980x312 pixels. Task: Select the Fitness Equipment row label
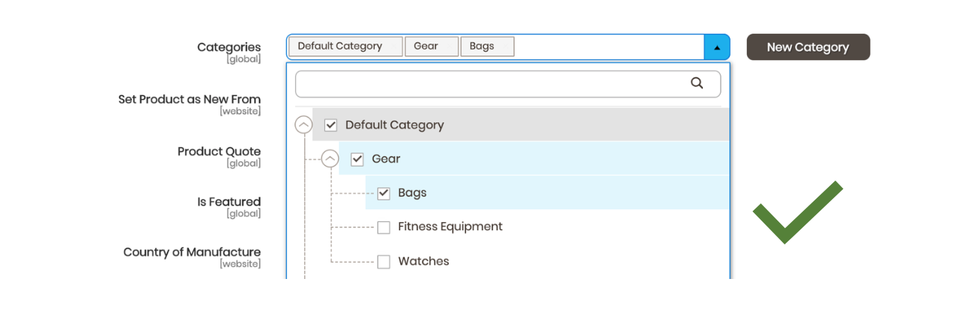tap(450, 226)
